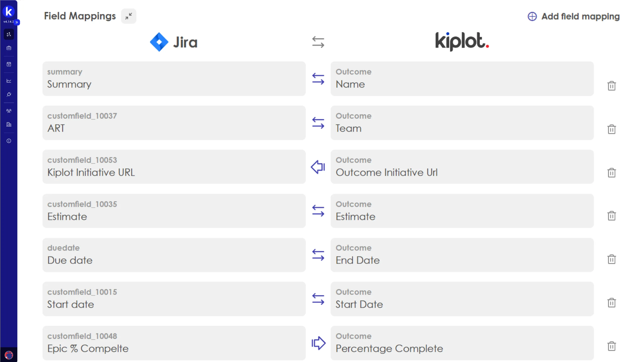Expand the sidebar with double chevron
The image size is (644, 362).
pyautogui.click(x=17, y=22)
